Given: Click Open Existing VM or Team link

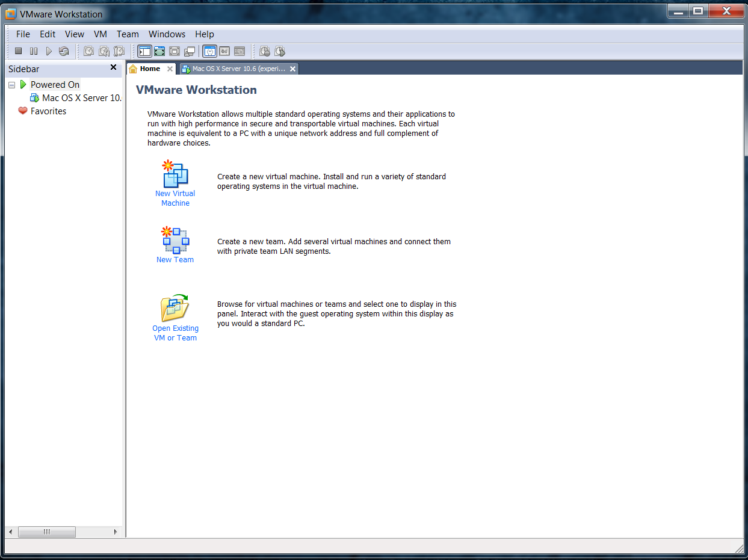Looking at the screenshot, I should click(x=175, y=333).
